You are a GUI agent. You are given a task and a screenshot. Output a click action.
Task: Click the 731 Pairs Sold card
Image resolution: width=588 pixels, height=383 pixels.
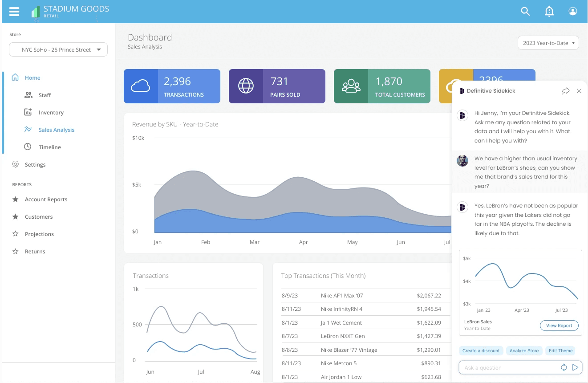(277, 86)
